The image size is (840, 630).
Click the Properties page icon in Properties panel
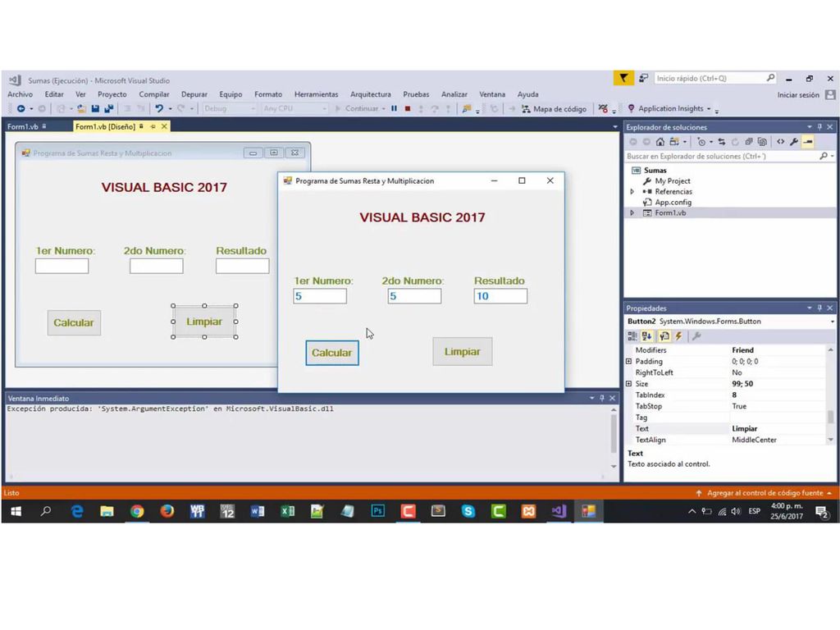(x=664, y=336)
